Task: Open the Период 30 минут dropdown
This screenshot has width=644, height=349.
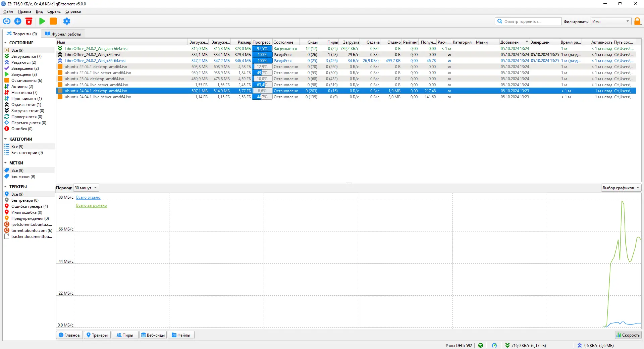Action: 86,188
